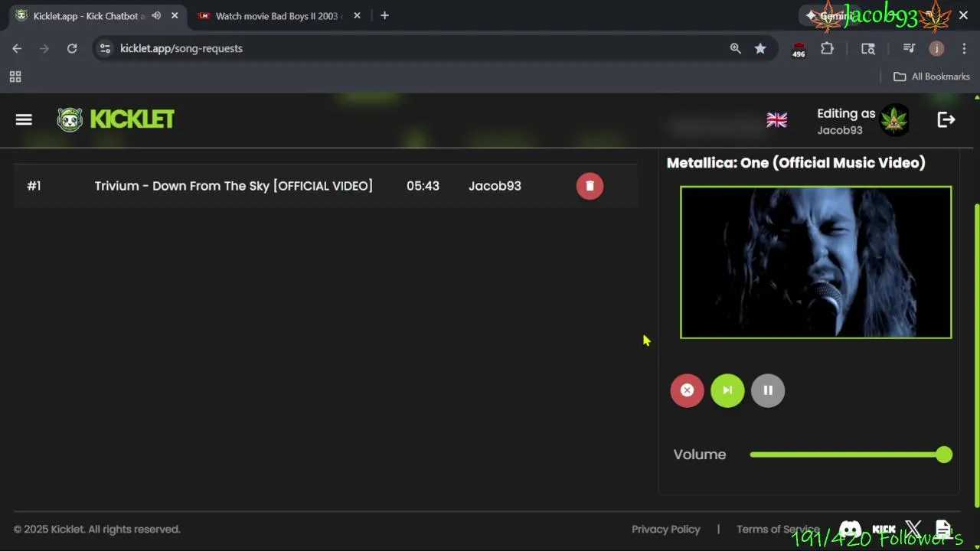Click the page vertical scrollbar
This screenshot has height=551, width=980.
976,355
